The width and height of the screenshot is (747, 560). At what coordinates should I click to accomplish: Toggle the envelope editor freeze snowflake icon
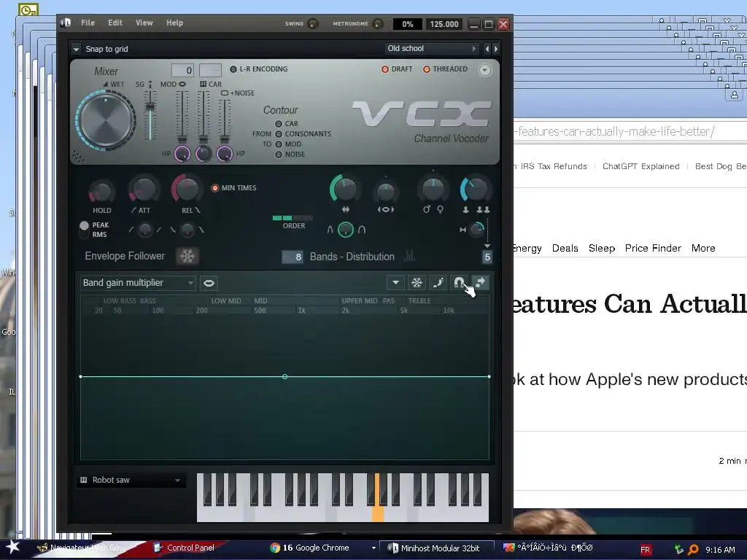pyautogui.click(x=417, y=283)
